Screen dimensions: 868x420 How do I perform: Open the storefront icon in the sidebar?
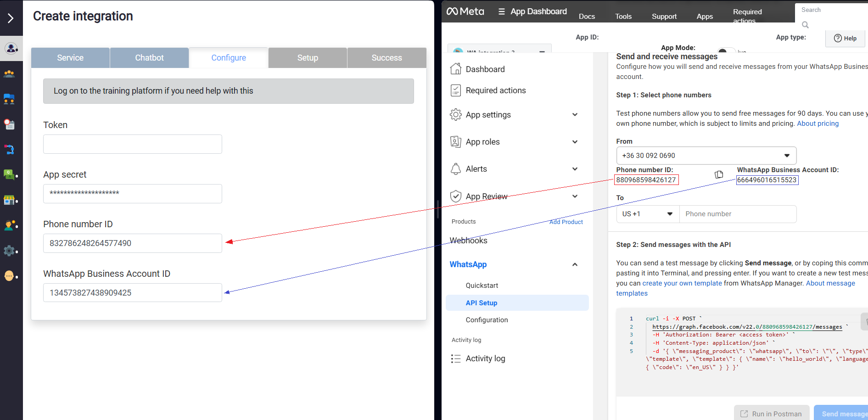point(9,200)
